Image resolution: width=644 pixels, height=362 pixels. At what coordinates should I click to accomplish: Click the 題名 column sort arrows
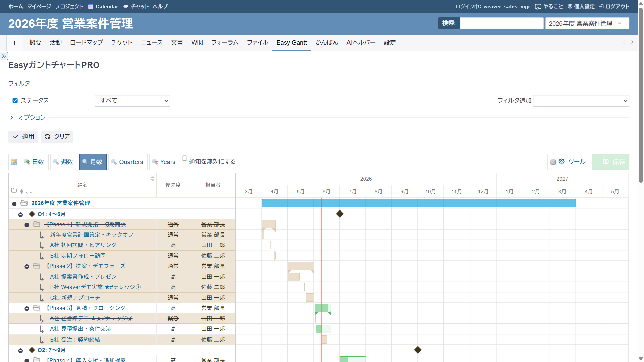point(153,179)
